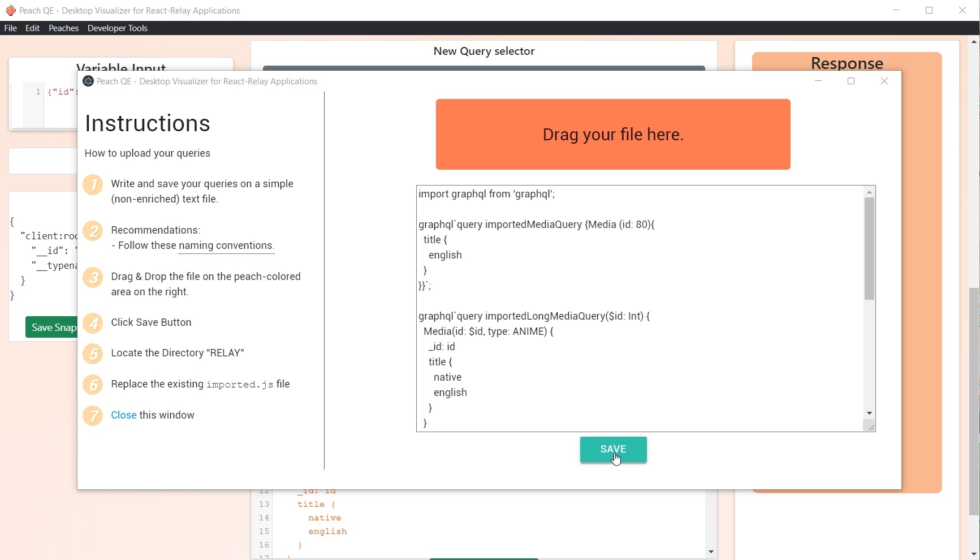Click the orange Drag your file here area
980x560 pixels.
613,135
